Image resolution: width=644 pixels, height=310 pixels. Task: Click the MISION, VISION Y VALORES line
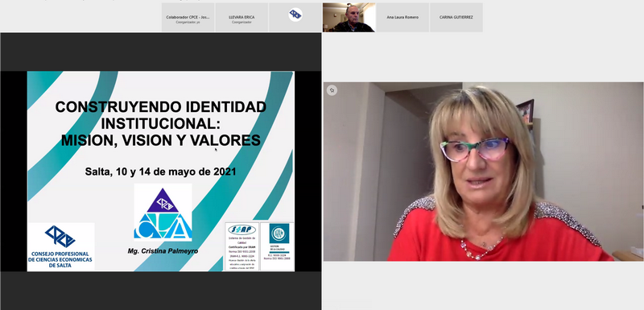point(160,140)
